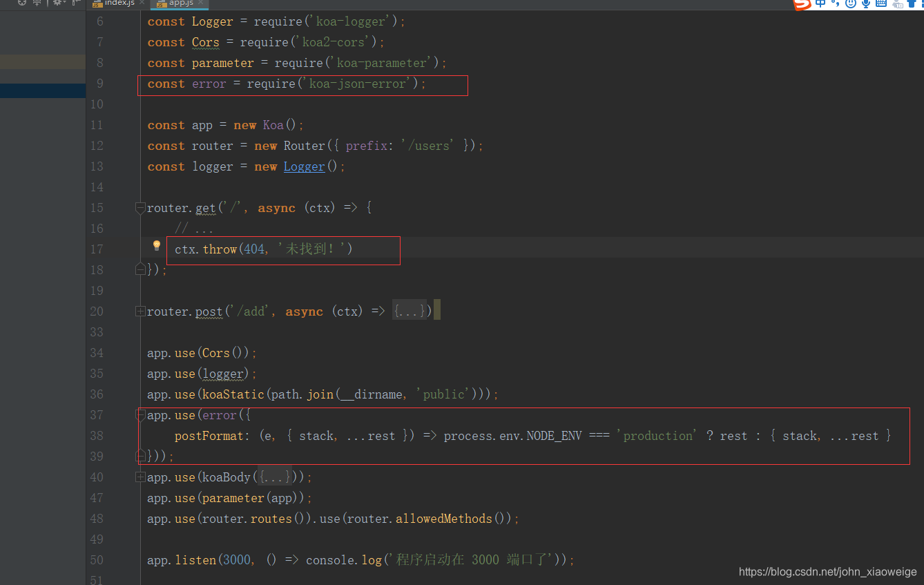Click router.routes() on line 48
The image size is (924, 585).
pyautogui.click(x=254, y=519)
